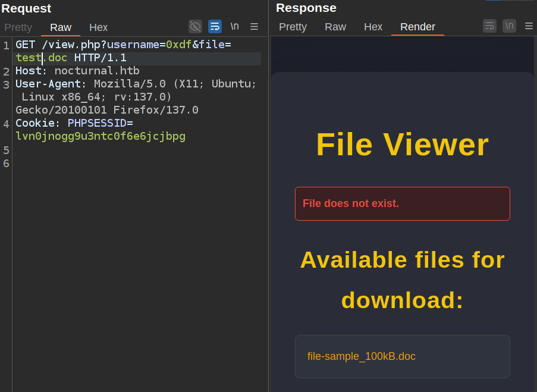537x392 pixels.
Task: Click word wrap icon in Response panel
Action: click(x=489, y=26)
